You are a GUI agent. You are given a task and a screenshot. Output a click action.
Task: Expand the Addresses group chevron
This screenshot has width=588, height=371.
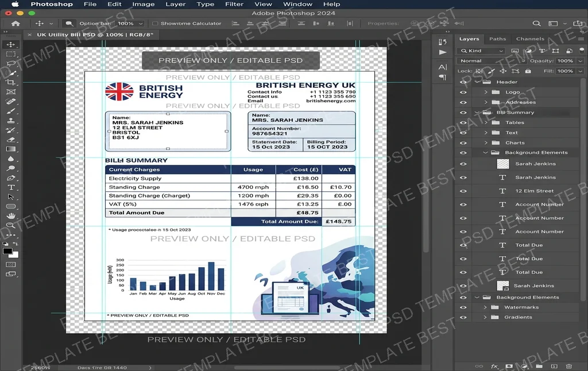pyautogui.click(x=486, y=102)
